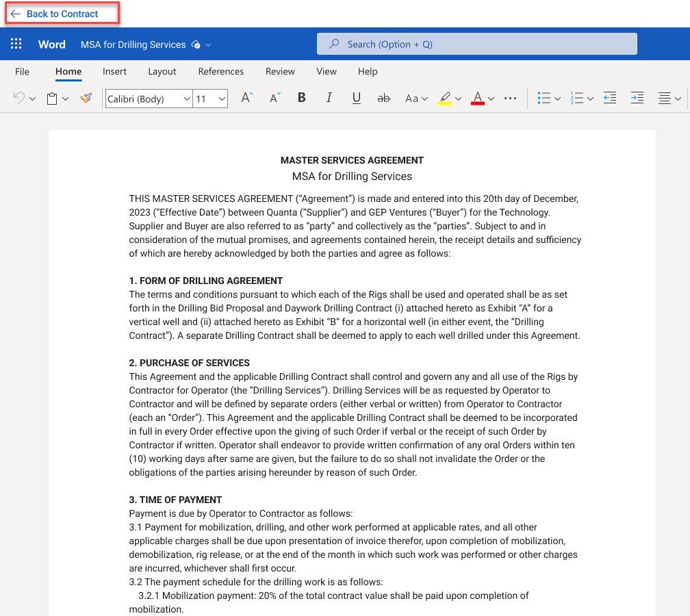Toggle Strikethrough formatting
Image resolution: width=690 pixels, height=616 pixels.
point(383,99)
